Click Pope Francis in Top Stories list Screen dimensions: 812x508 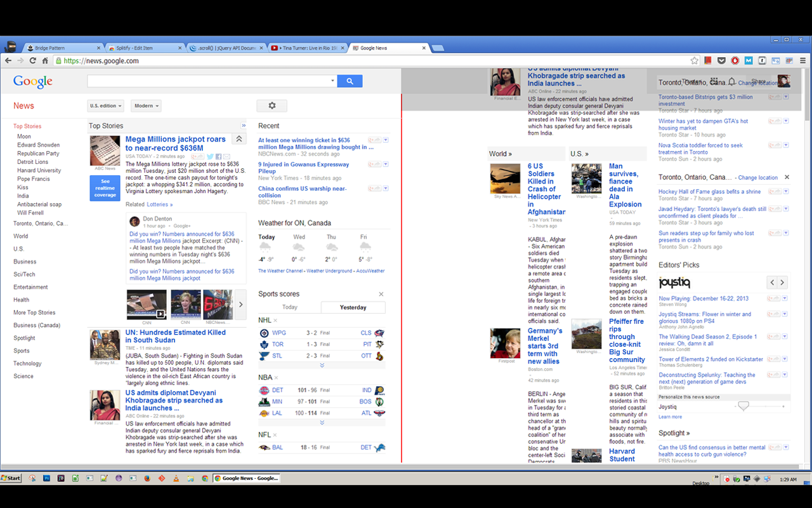tap(33, 179)
